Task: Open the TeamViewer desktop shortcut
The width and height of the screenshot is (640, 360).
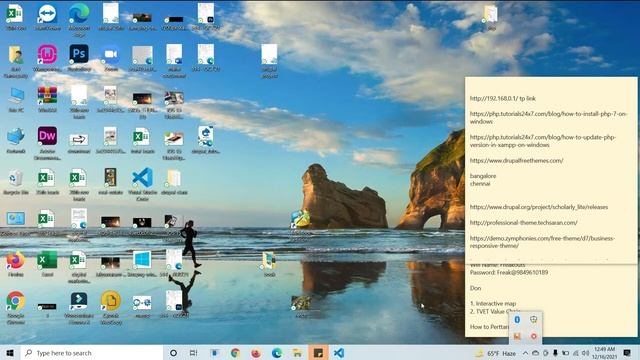Action: pos(47,18)
